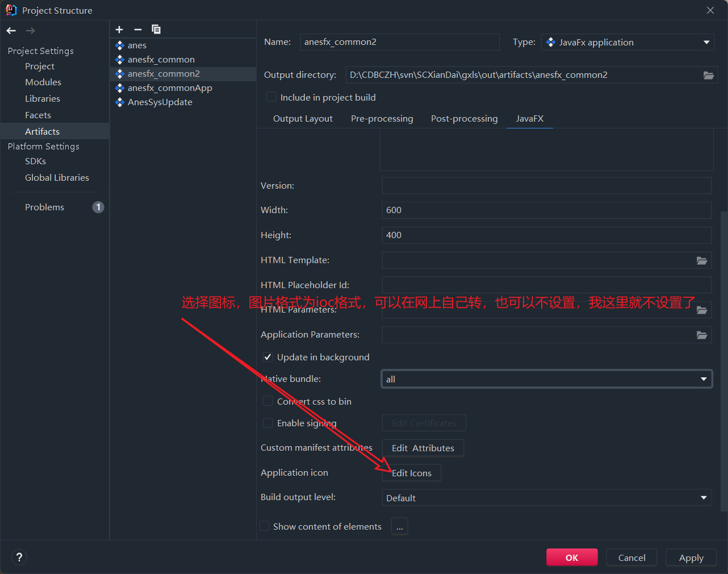Click the Width field showing 600
The image size is (728, 574).
pos(546,210)
